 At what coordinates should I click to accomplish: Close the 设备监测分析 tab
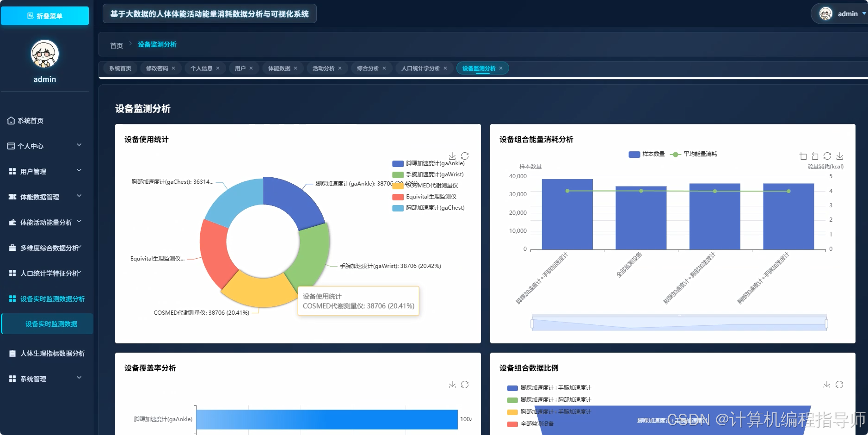(x=501, y=68)
